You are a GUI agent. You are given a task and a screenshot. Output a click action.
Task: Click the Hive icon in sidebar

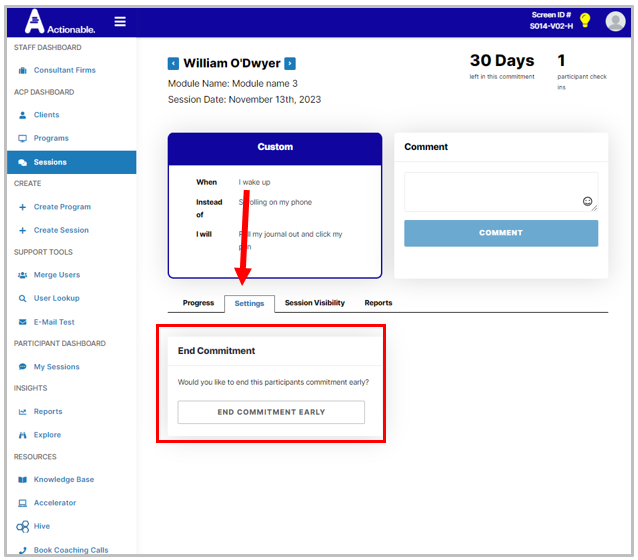click(x=23, y=526)
